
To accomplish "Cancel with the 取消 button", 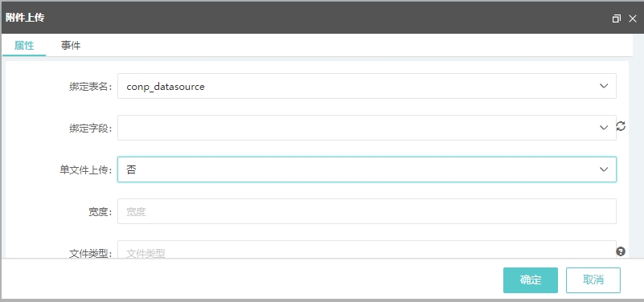I will tap(593, 280).
